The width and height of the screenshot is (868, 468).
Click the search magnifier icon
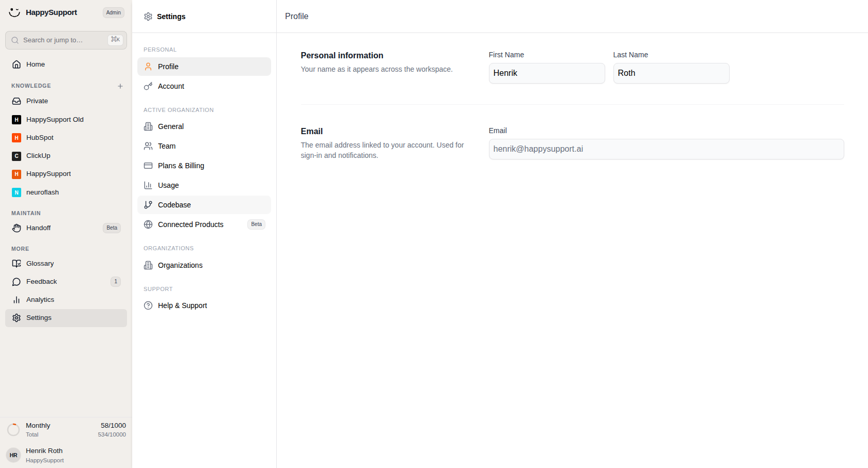15,40
